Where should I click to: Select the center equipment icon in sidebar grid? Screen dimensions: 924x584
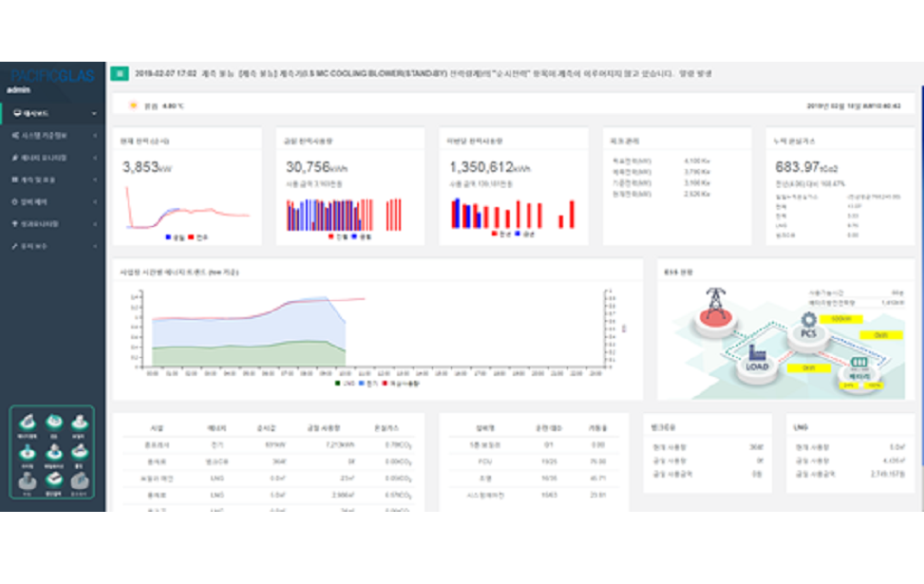[53, 450]
